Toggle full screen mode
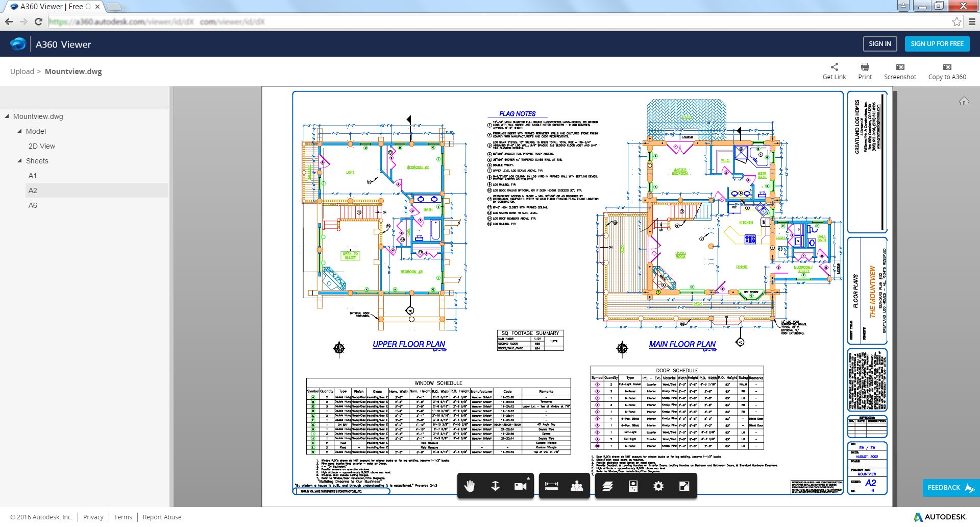The width and height of the screenshot is (980, 527). click(684, 486)
